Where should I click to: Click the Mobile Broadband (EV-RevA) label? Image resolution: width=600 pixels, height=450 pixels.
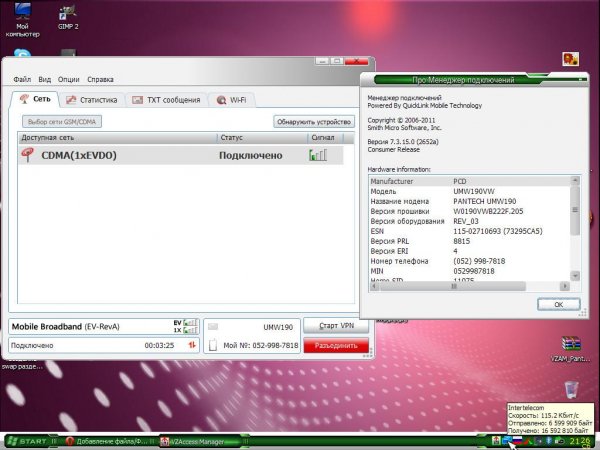(x=65, y=327)
